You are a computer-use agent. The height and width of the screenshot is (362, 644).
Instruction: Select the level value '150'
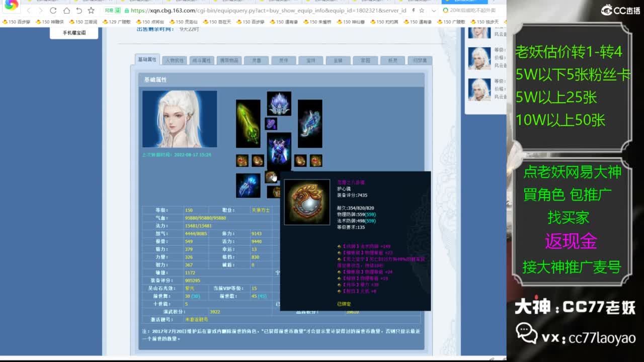pyautogui.click(x=189, y=210)
